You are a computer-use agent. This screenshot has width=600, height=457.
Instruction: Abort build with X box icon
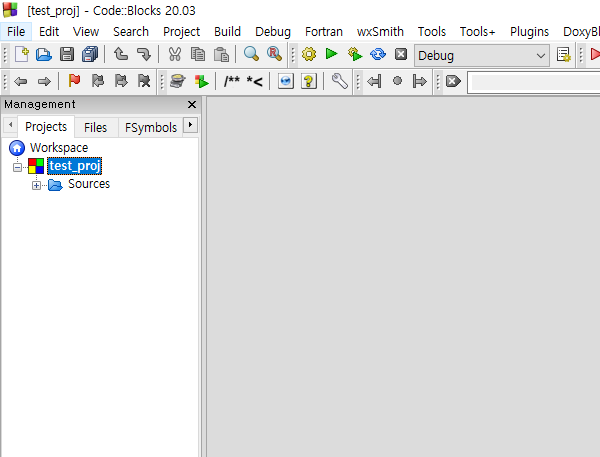[401, 54]
